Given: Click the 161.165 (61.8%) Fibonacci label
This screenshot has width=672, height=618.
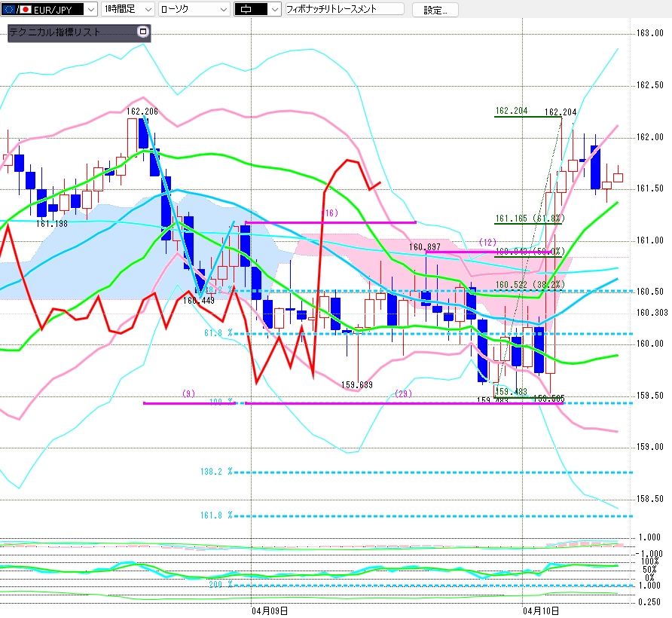Looking at the screenshot, I should [530, 219].
